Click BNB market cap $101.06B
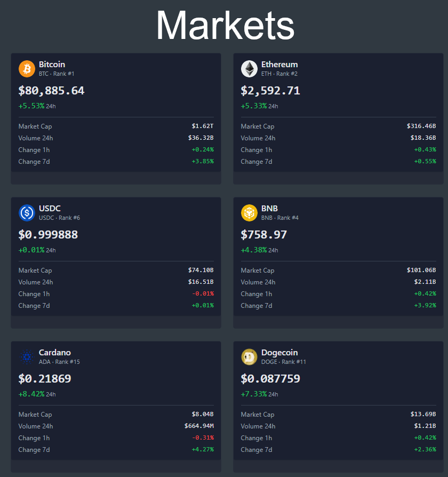Screen dimensions: 448x477 click(421, 270)
